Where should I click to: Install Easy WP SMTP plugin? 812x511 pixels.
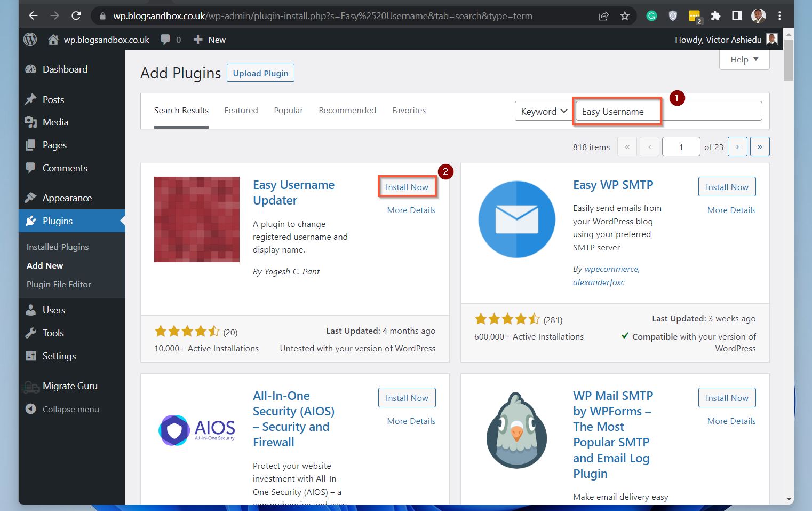click(x=727, y=187)
